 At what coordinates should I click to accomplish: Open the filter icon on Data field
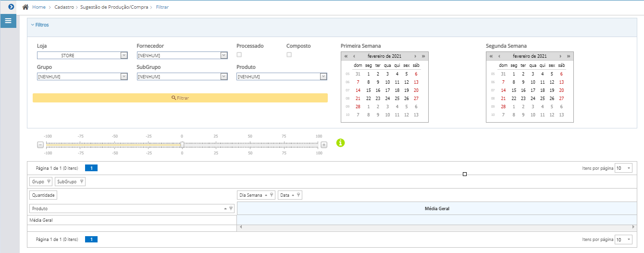click(x=298, y=195)
